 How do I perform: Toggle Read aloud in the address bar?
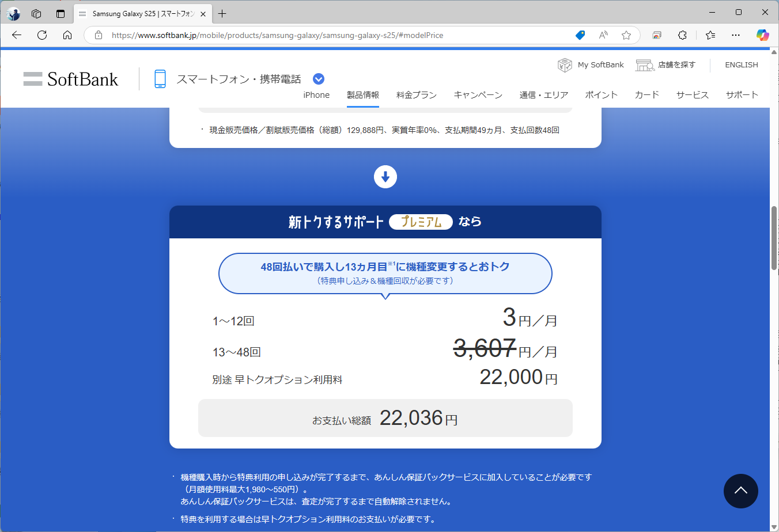click(x=603, y=35)
